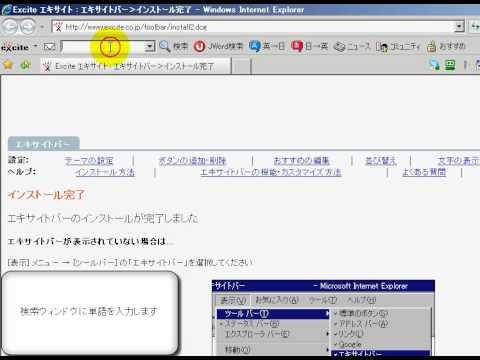Image resolution: width=480 pixels, height=360 pixels.
Task: Open the インストール方法 help link
Action: click(105, 172)
